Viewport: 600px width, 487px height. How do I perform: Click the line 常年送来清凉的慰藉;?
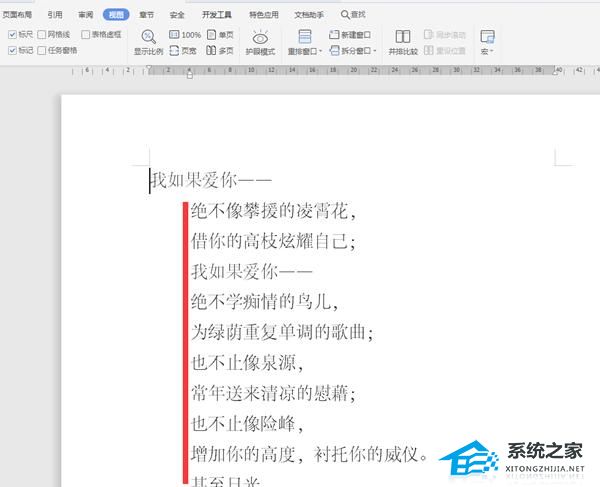pyautogui.click(x=274, y=393)
